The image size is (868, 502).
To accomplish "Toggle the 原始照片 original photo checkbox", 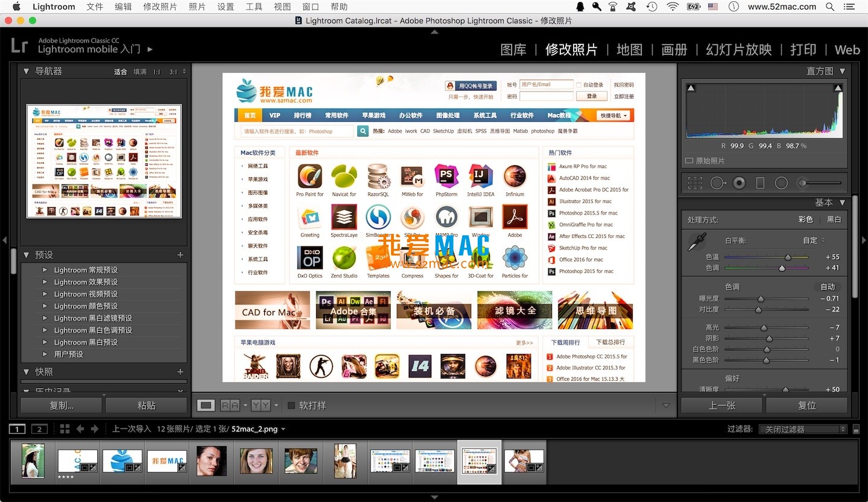I will click(689, 161).
